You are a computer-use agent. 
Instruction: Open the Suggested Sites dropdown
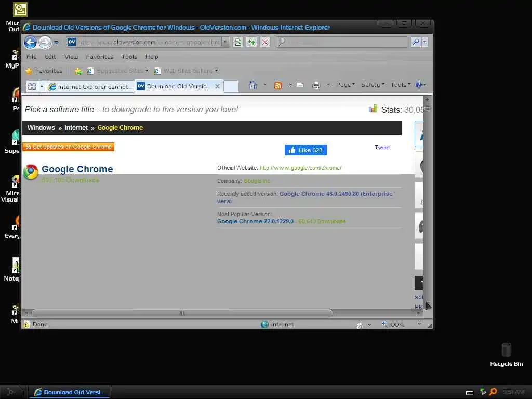pos(118,71)
